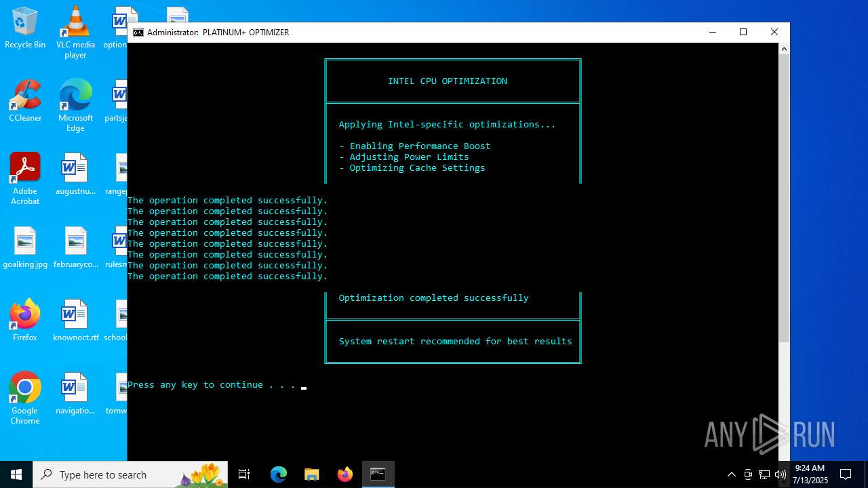Screen dimensions: 868x488
Task: Launch Firefox desktop shortcut
Action: [25, 321]
